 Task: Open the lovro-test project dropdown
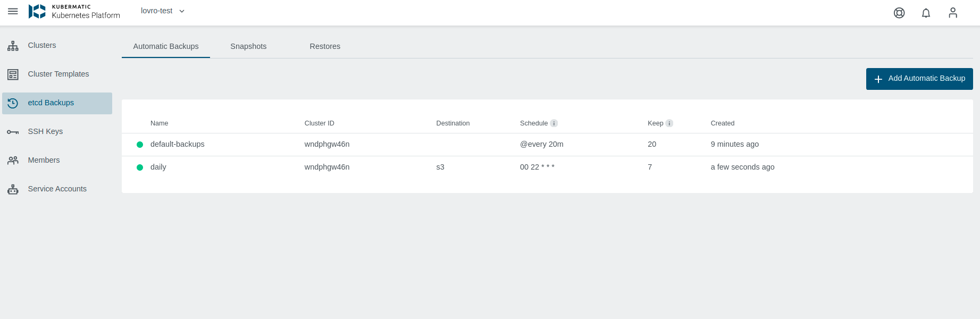[x=163, y=11]
